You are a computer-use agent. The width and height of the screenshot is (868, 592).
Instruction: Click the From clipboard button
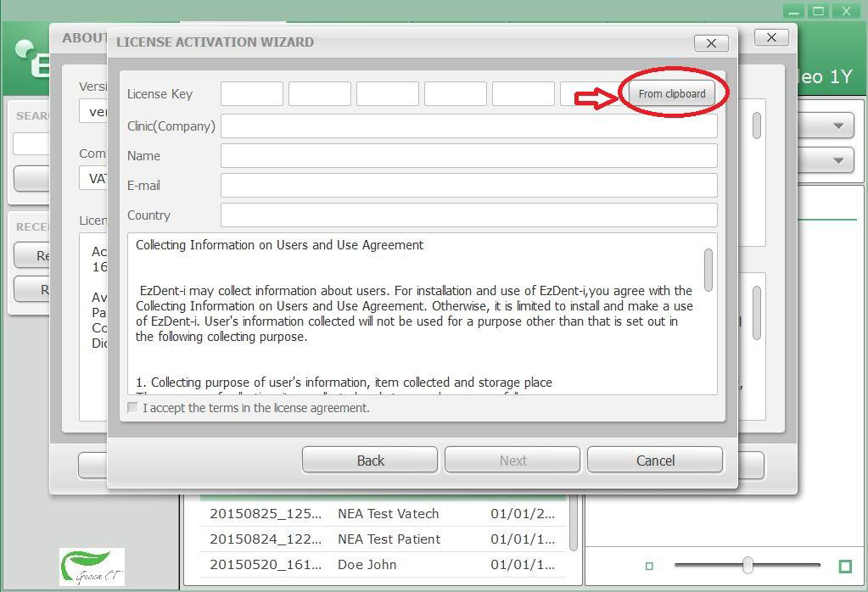tap(671, 93)
